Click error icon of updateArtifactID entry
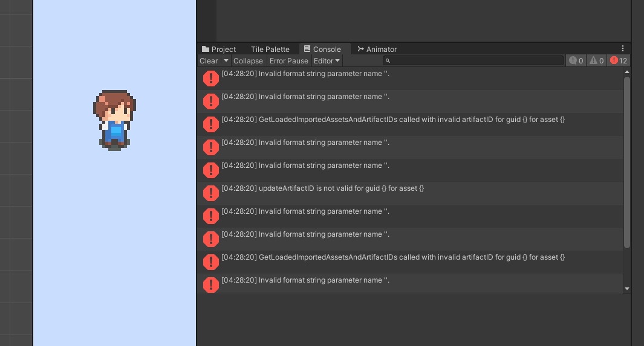 click(211, 193)
